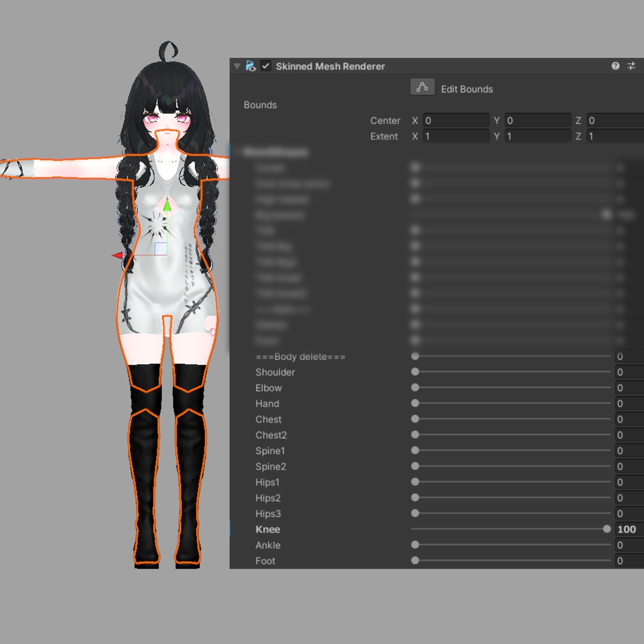Select the Extent Z input field

(613, 136)
